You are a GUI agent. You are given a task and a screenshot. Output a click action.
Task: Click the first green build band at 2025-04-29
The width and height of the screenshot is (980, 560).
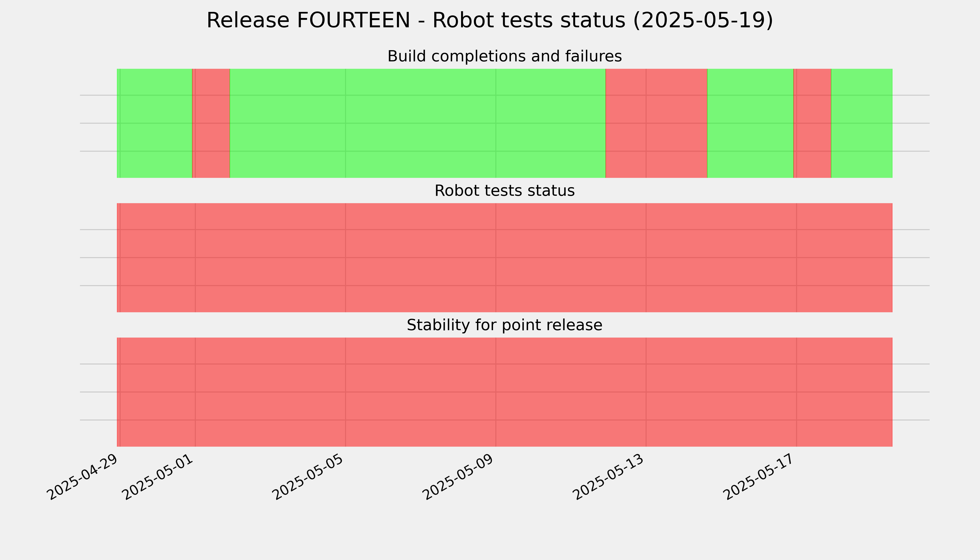point(155,123)
